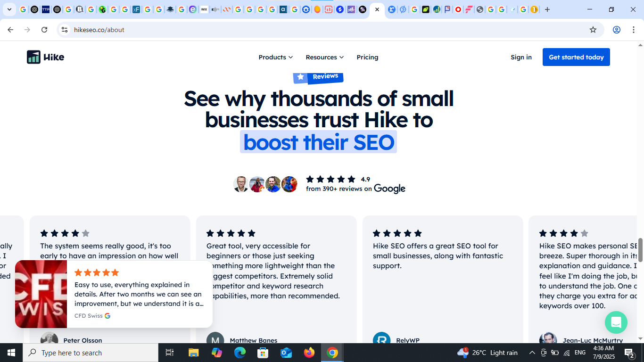This screenshot has width=644, height=362.
Task: Click the Get started today button
Action: click(x=576, y=57)
